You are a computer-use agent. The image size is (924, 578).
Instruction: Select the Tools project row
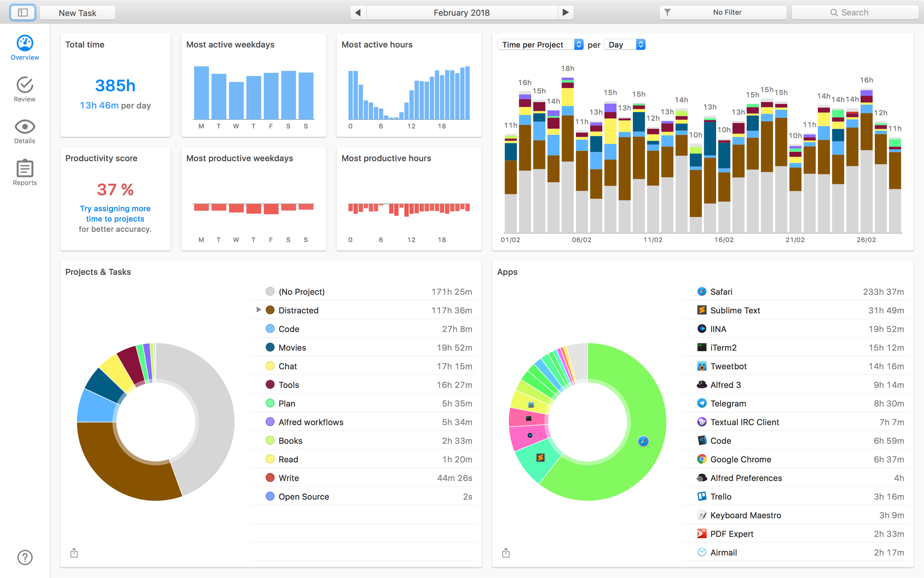click(364, 385)
